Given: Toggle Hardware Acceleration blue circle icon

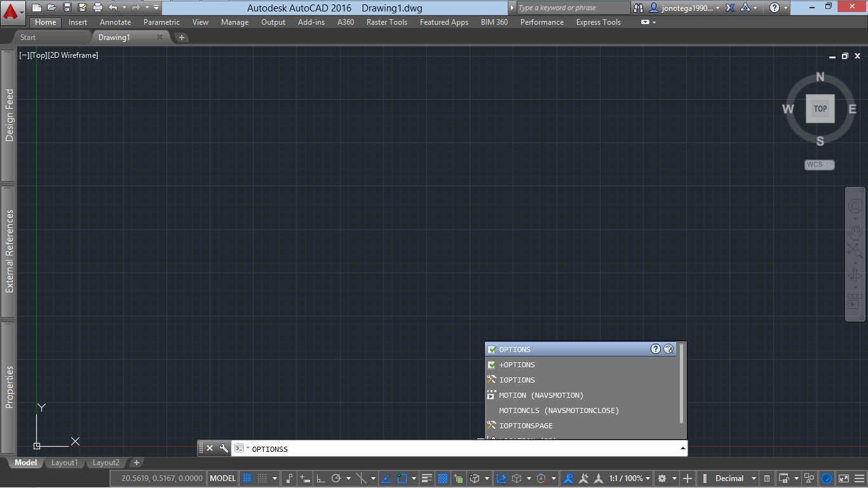Looking at the screenshot, I should 827,478.
